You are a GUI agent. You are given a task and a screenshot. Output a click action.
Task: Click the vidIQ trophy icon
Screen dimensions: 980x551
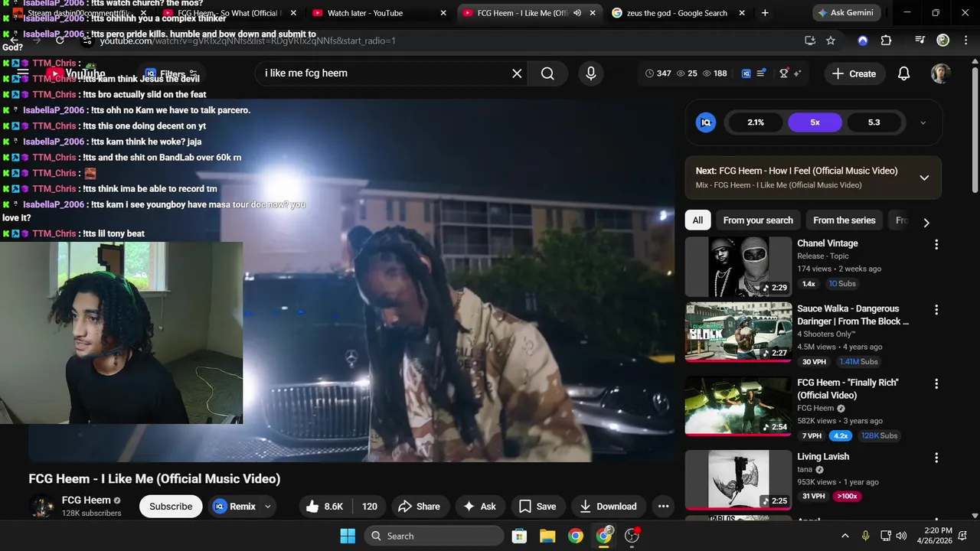pos(784,73)
